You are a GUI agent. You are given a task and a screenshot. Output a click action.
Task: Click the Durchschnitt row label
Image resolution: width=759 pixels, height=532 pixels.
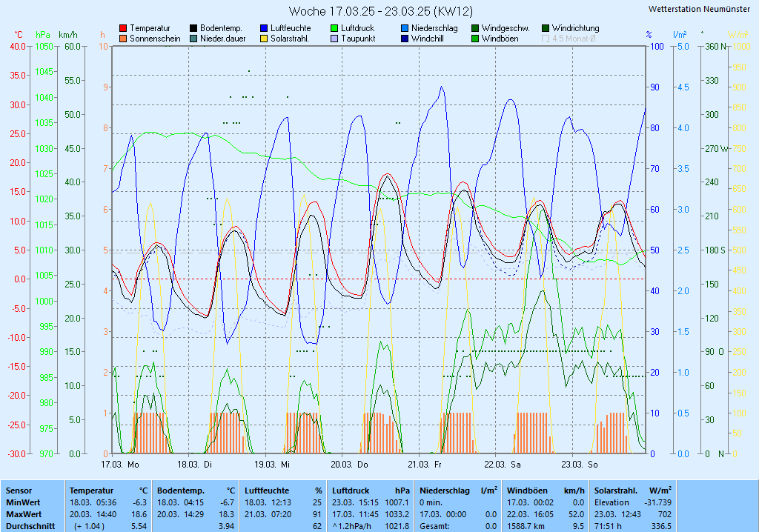(x=30, y=526)
